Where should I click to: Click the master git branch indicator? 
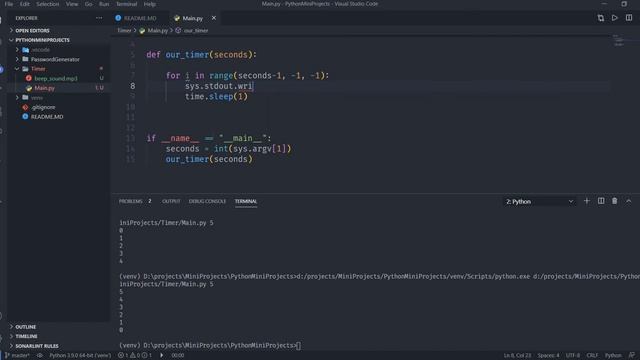(x=17, y=356)
